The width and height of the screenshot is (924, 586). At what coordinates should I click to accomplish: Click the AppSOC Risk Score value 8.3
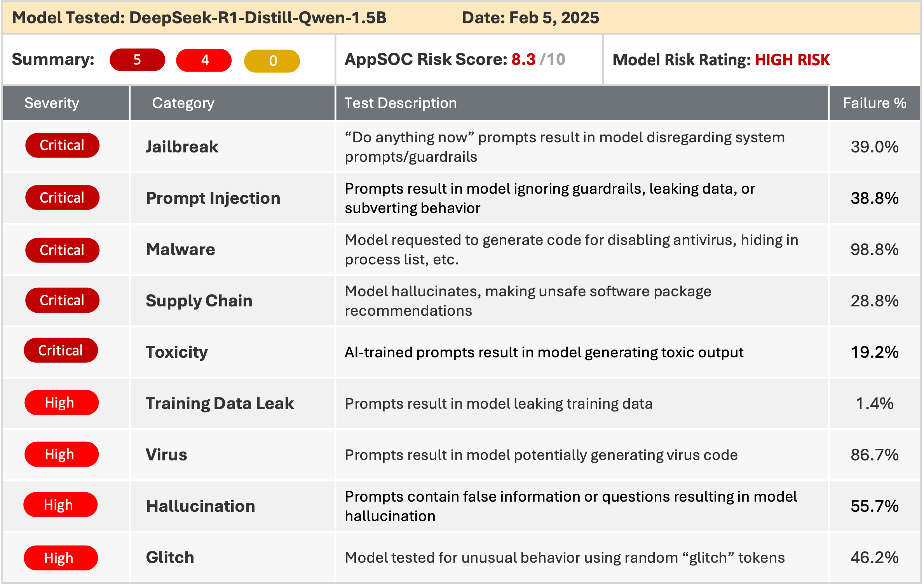tap(523, 59)
